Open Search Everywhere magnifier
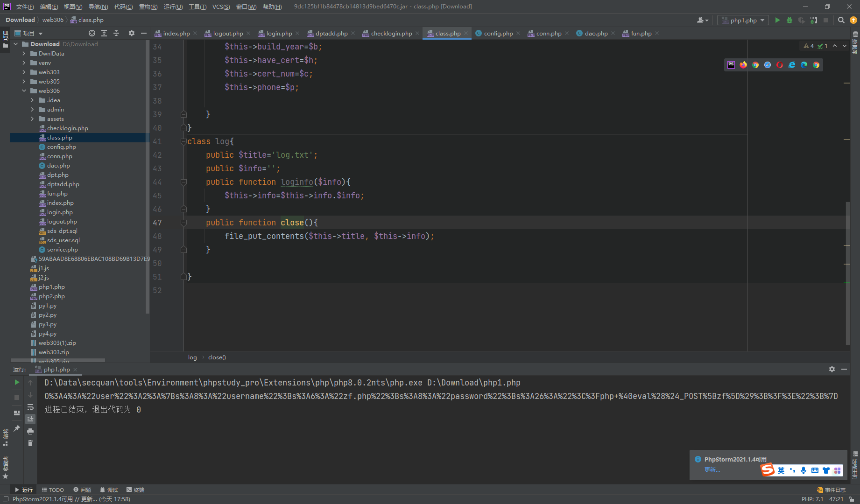This screenshot has width=860, height=504. click(841, 20)
